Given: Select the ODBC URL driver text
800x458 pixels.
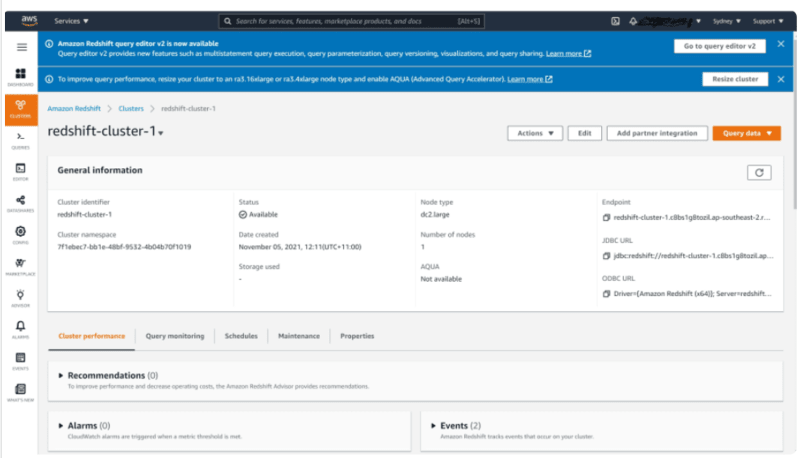Looking at the screenshot, I should pyautogui.click(x=692, y=294).
